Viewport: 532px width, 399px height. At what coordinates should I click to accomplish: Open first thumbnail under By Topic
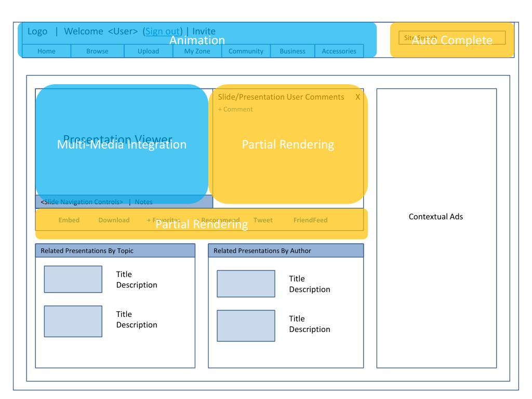[73, 279]
